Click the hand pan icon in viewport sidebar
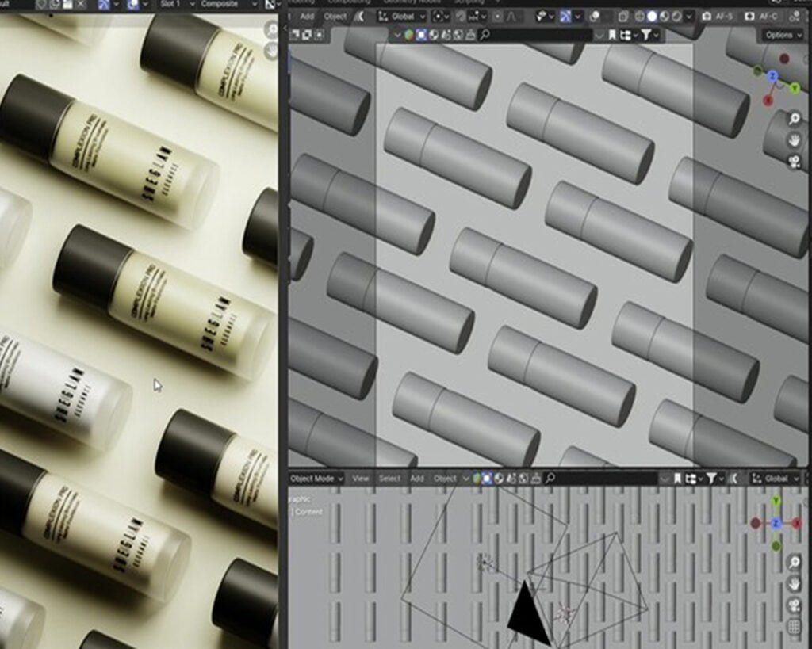 point(795,139)
